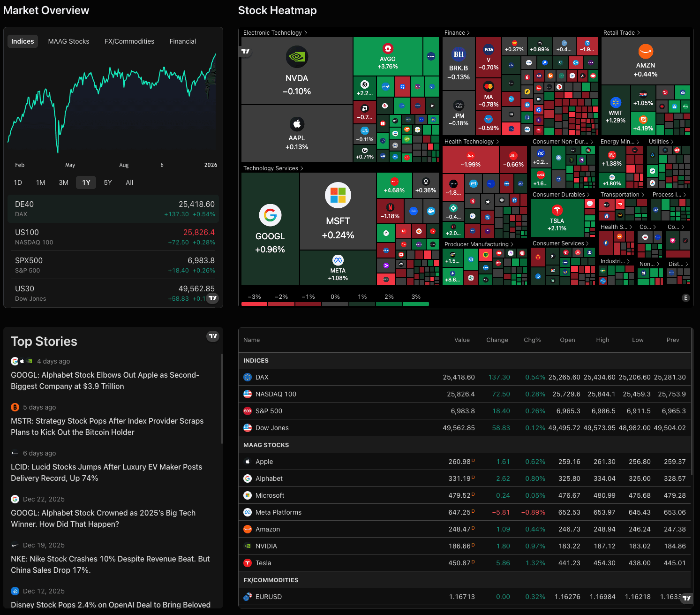Click the -3% red legend swatch
This screenshot has height=615, width=700.
[254, 304]
